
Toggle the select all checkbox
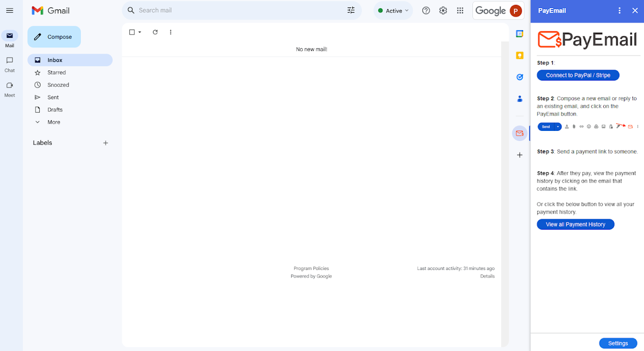[132, 32]
